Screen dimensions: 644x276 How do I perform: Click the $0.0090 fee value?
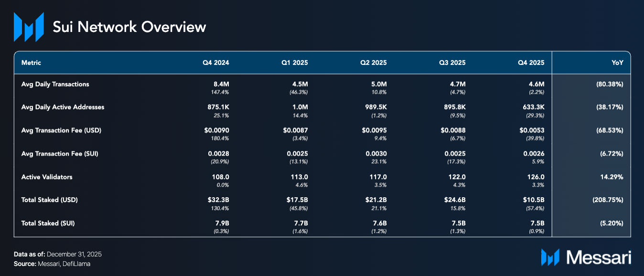(217, 130)
